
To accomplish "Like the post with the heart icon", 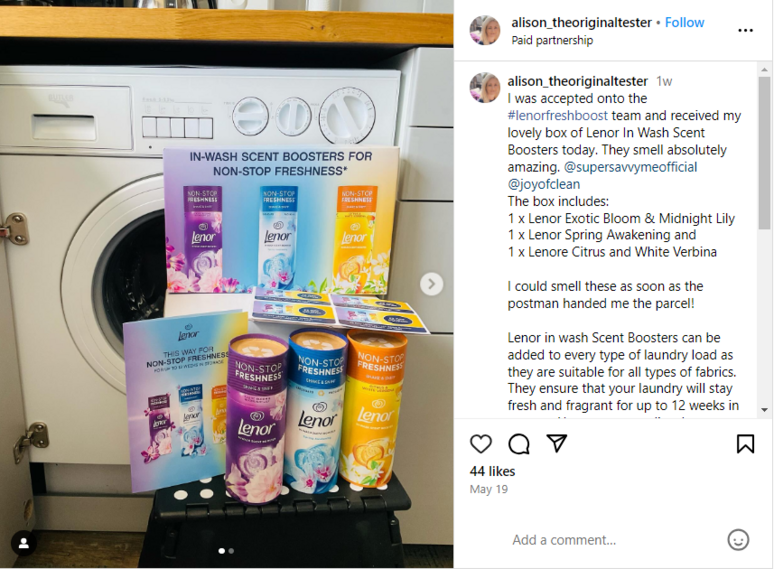I will (481, 444).
